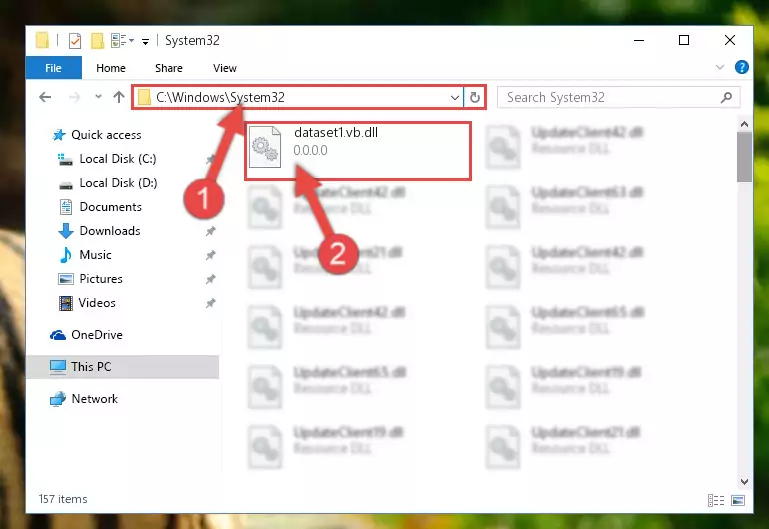Click the address bar path C:\Windows\System32
Viewport: 769px width, 529px height.
click(220, 97)
